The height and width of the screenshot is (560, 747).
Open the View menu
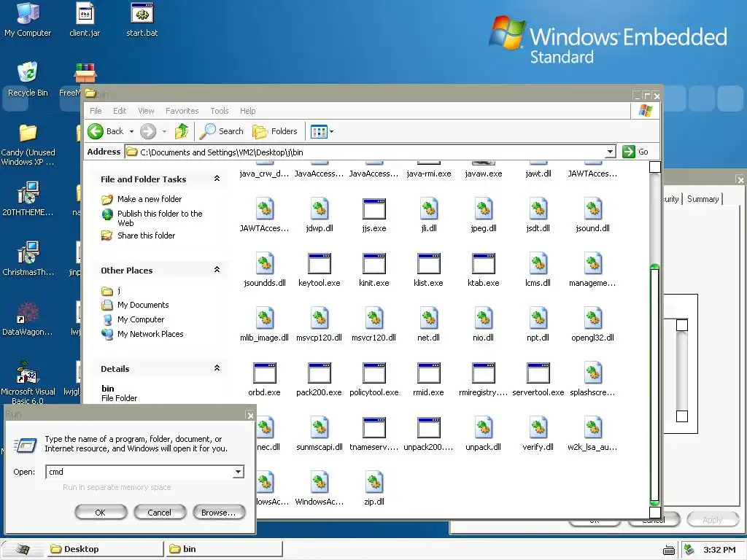click(x=146, y=111)
